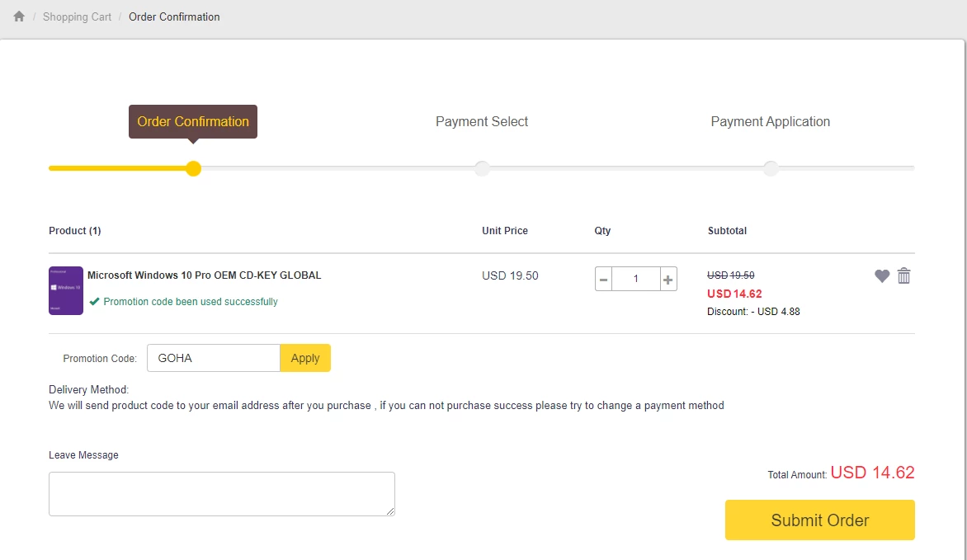Delete item using trash can icon

pyautogui.click(x=904, y=276)
